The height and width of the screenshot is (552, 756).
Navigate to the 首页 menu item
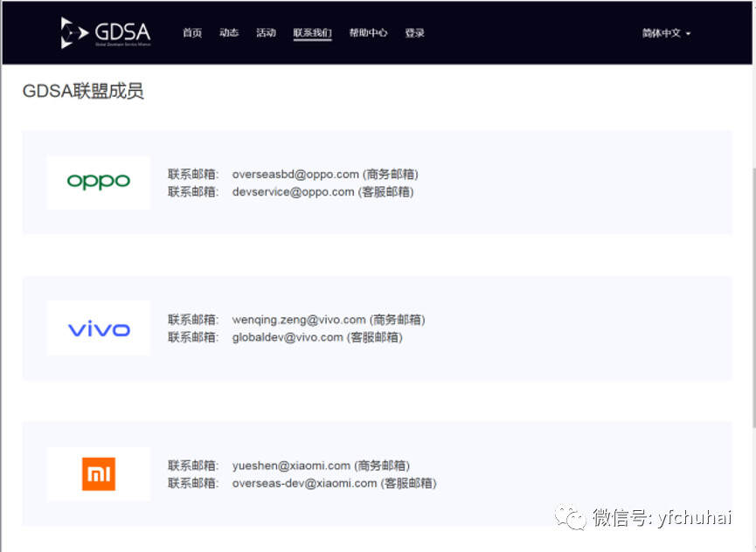pos(191,32)
